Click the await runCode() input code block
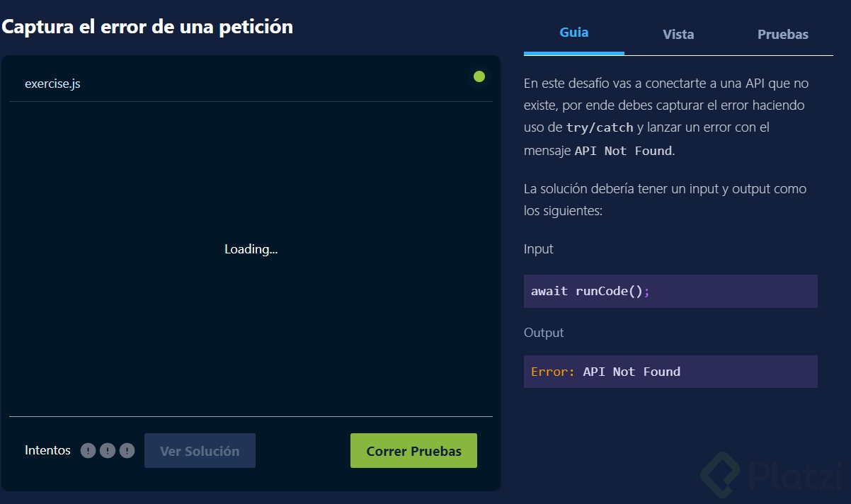 pyautogui.click(x=670, y=291)
